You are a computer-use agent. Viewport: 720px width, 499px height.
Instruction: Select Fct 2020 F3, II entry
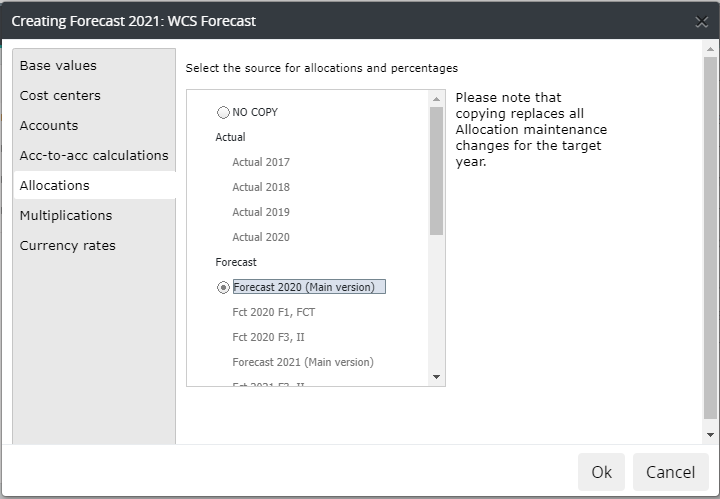tap(268, 337)
